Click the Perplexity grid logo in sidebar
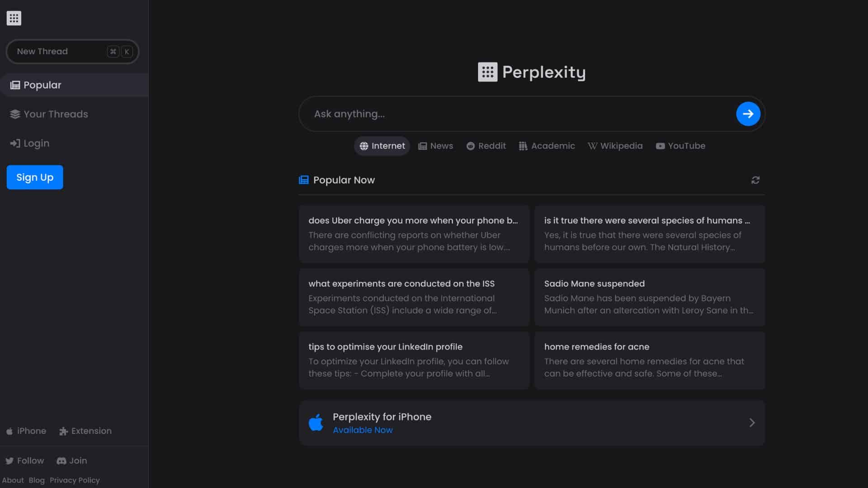This screenshot has height=488, width=868. point(14,18)
